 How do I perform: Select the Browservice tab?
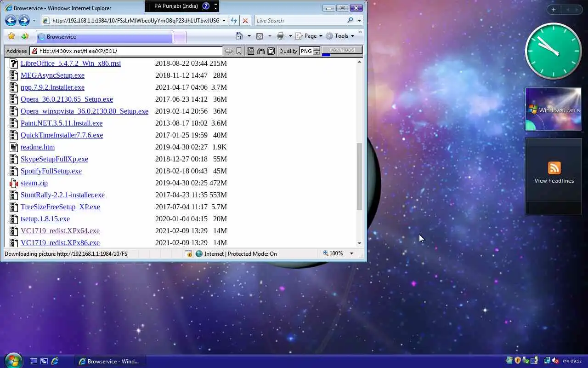pos(104,37)
